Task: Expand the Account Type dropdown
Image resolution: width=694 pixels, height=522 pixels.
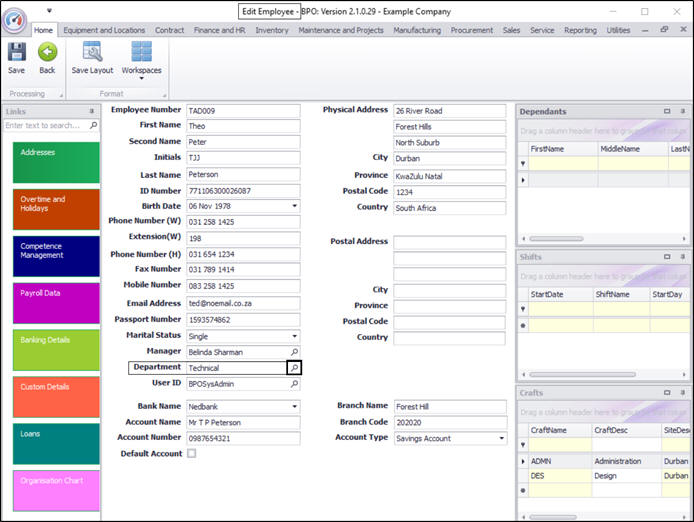Action: (500, 438)
